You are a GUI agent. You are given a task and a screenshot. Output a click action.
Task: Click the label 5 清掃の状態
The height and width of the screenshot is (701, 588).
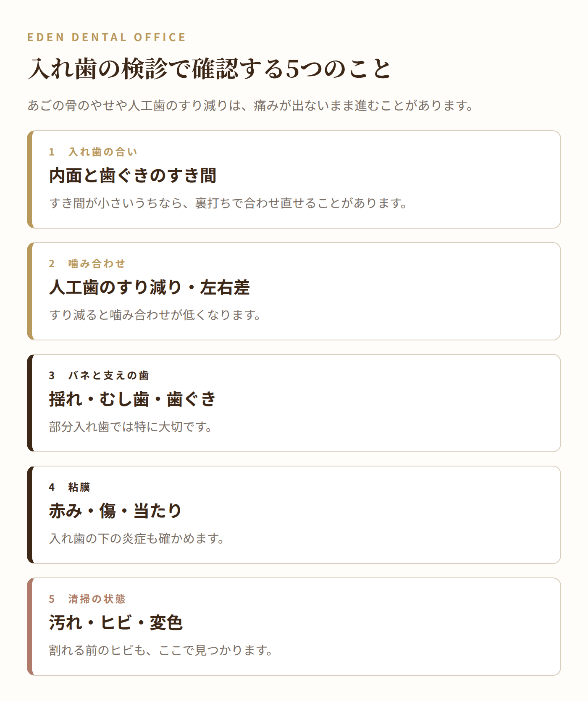(87, 599)
